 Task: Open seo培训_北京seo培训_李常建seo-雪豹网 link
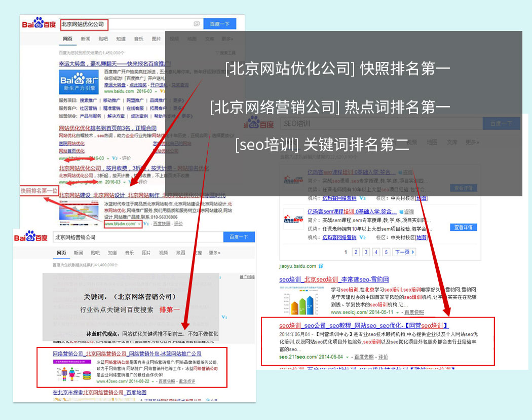click(334, 279)
